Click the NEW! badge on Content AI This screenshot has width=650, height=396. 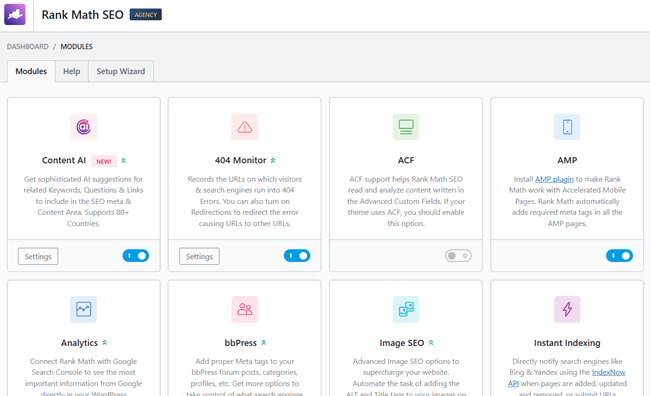pyautogui.click(x=104, y=161)
